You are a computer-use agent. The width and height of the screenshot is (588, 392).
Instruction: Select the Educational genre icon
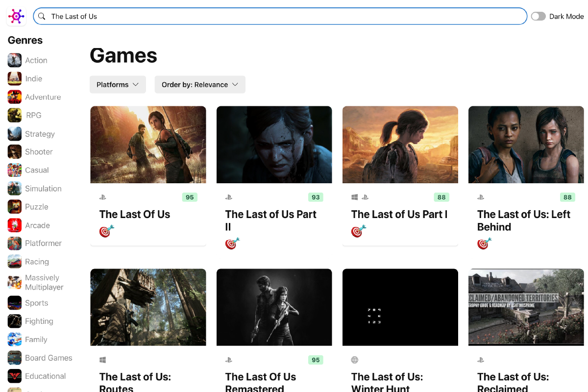tap(15, 376)
